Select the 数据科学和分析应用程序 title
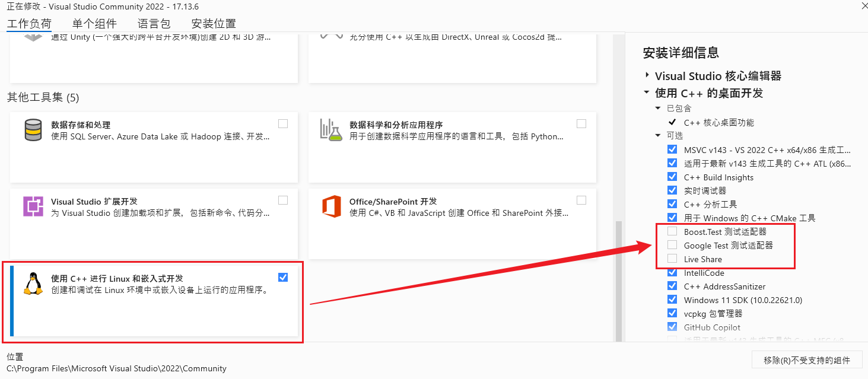This screenshot has height=379, width=868. (396, 125)
